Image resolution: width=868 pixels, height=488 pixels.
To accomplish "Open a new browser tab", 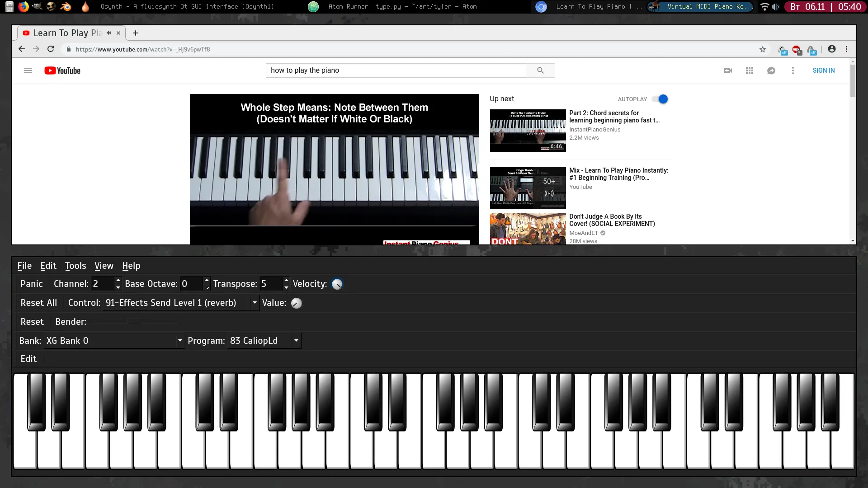I will (136, 33).
